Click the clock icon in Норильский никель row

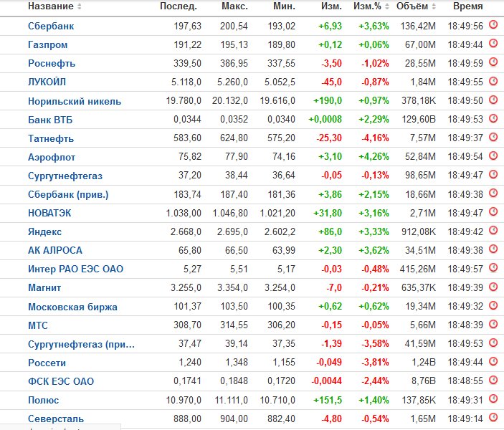click(x=493, y=100)
